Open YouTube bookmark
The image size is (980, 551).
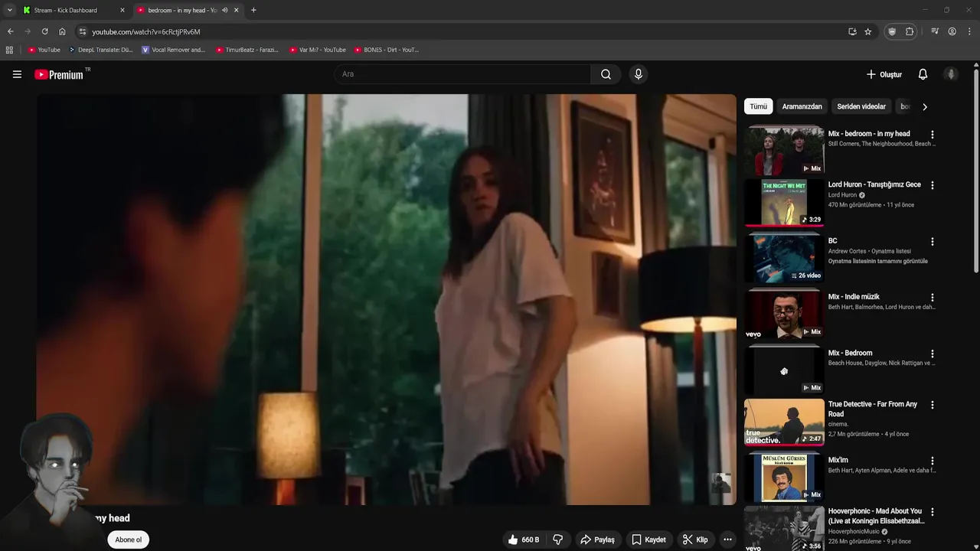pyautogui.click(x=44, y=50)
